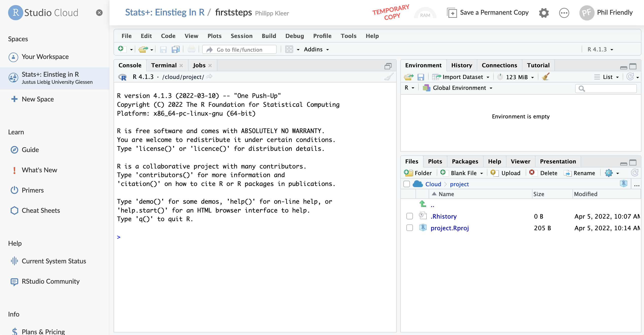Open the 123 MiB memory usage dropdown

point(516,77)
